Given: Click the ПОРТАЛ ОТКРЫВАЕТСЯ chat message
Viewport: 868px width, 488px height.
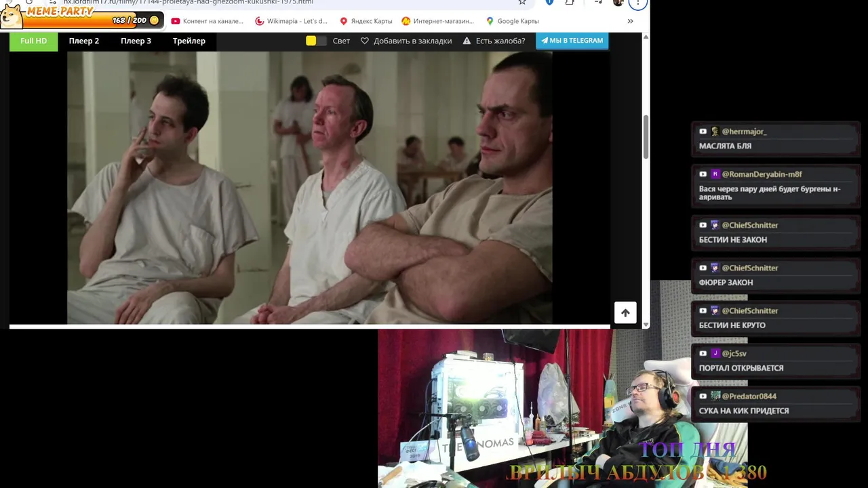Looking at the screenshot, I should click(x=741, y=368).
